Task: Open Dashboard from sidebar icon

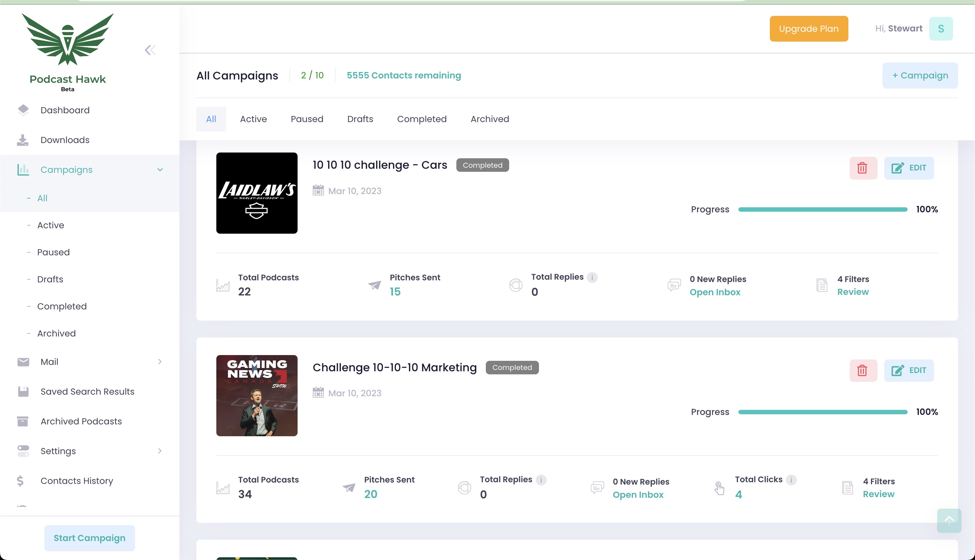Action: point(23,110)
